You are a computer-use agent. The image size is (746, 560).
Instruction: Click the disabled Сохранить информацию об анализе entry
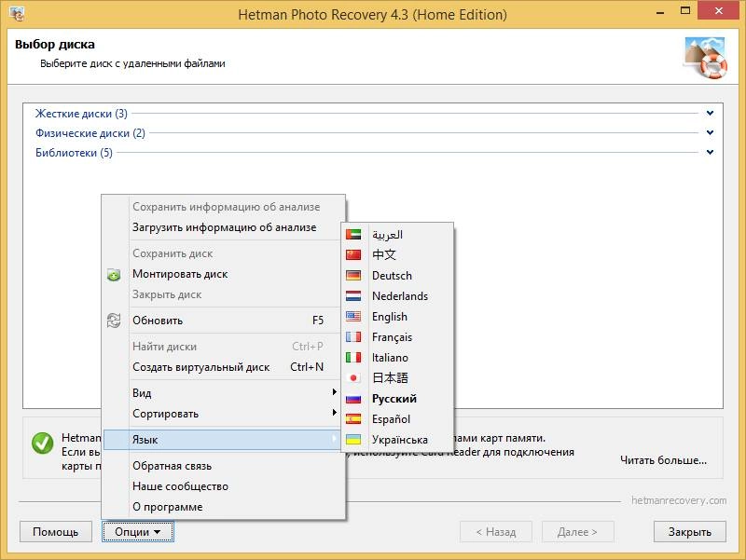[223, 207]
